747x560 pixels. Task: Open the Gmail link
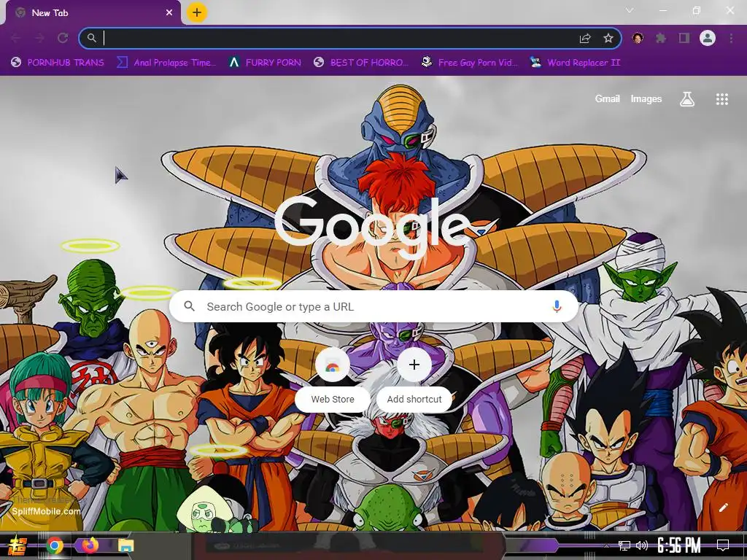tap(608, 98)
